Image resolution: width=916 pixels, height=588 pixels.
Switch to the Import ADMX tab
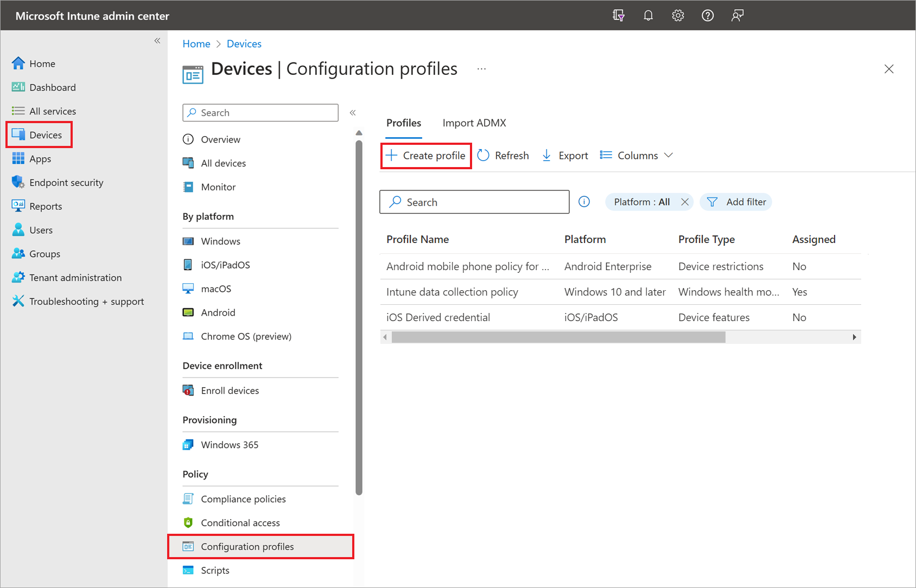tap(474, 123)
